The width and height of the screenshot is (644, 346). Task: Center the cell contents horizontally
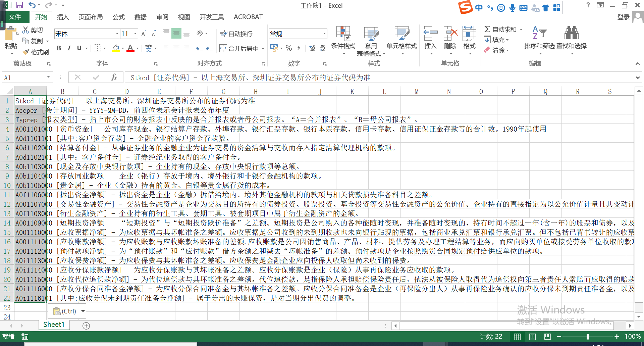(x=176, y=48)
